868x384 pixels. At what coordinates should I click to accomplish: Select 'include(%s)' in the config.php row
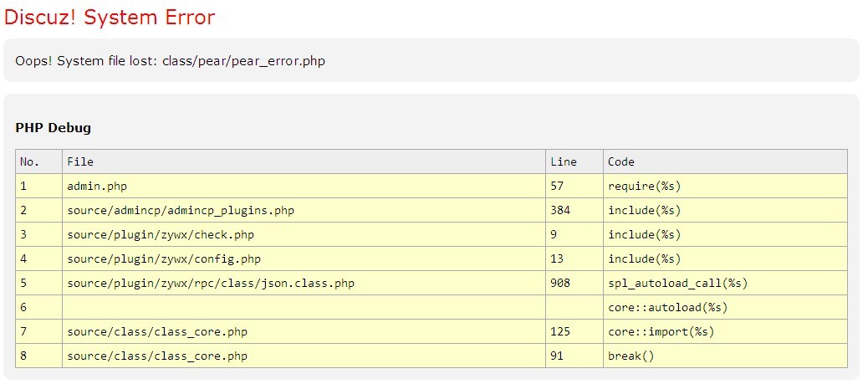pos(725,259)
